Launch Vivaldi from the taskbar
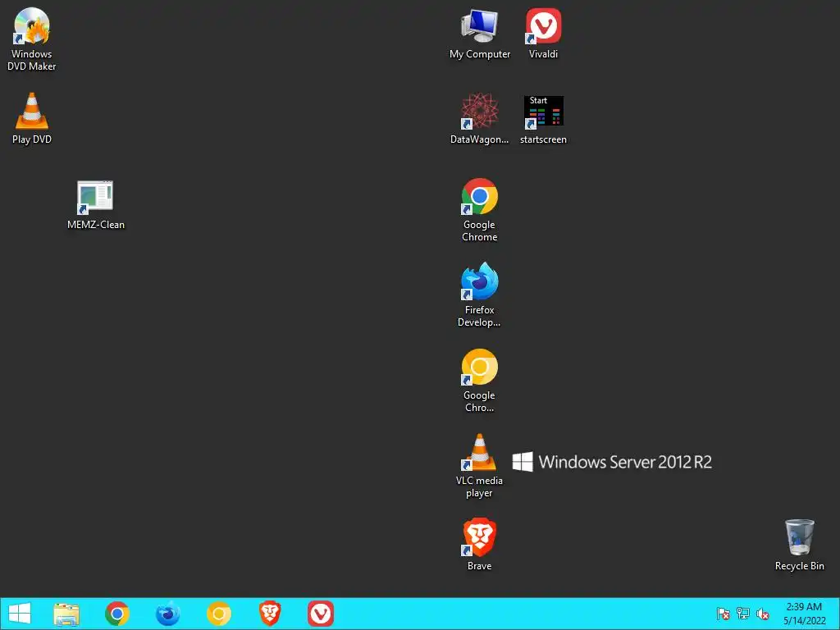840x630 pixels. point(321,614)
